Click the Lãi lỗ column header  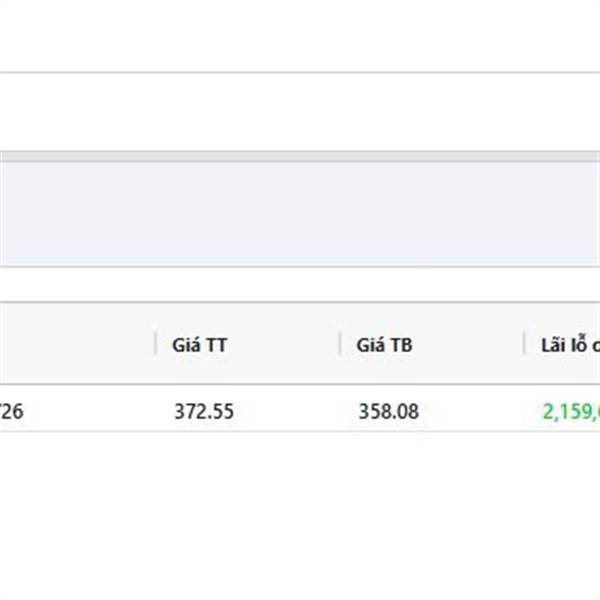click(570, 344)
